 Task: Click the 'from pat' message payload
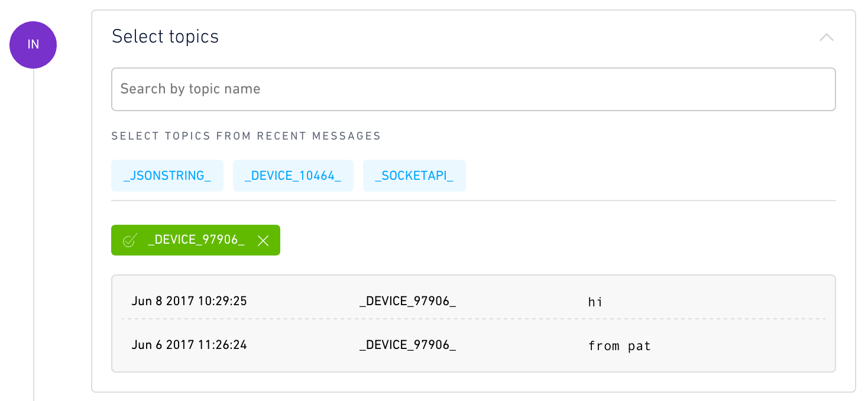point(620,345)
